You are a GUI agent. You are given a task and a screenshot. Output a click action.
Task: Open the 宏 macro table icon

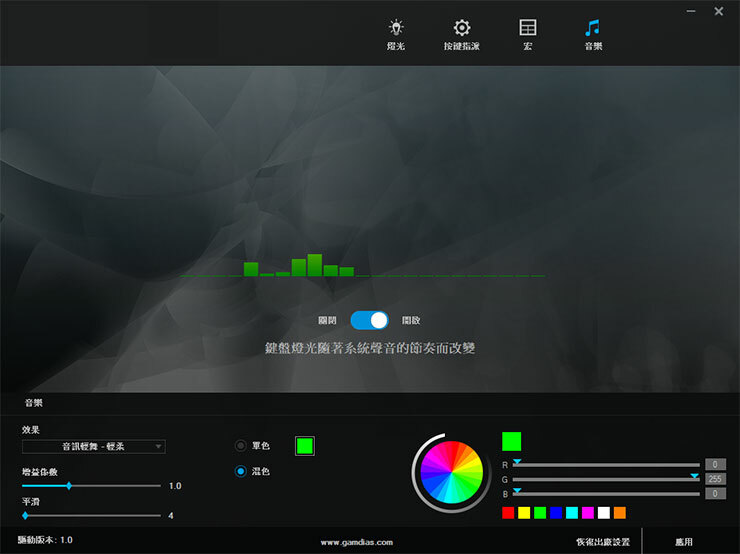click(x=528, y=27)
